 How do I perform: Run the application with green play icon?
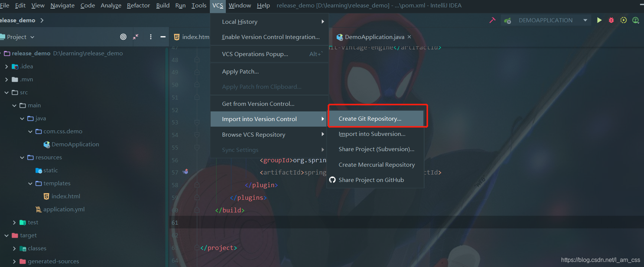click(x=599, y=20)
